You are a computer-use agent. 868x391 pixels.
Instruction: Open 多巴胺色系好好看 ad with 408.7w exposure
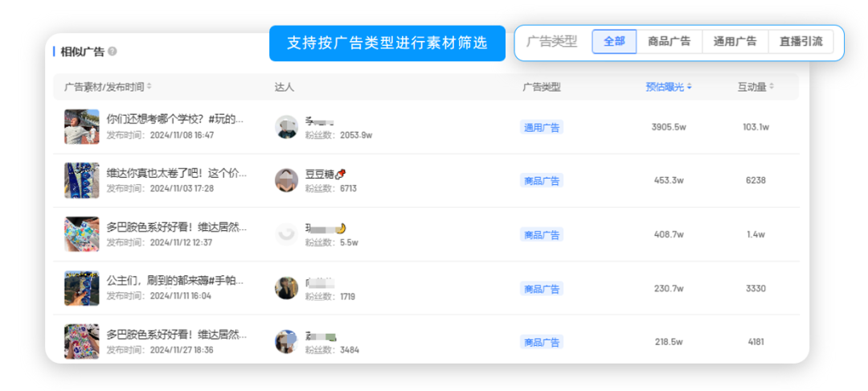coord(177,227)
